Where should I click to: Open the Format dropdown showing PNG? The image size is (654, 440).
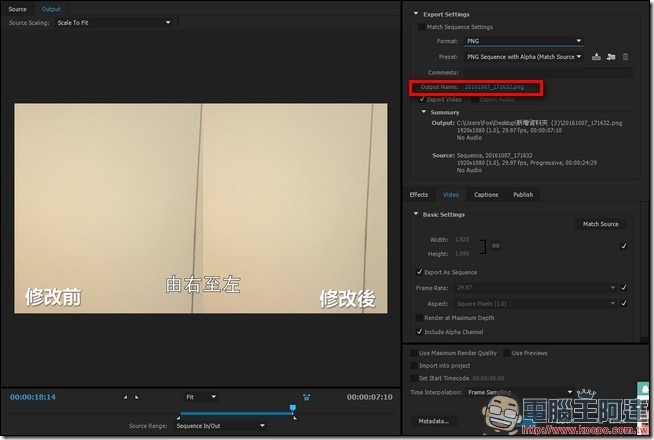coord(523,41)
